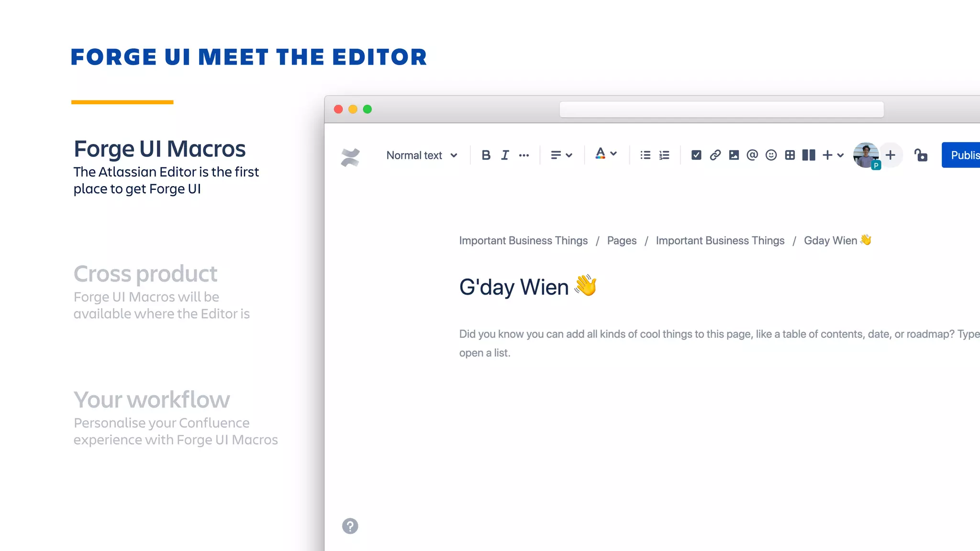The width and height of the screenshot is (980, 551).
Task: Insert an action item checkbox
Action: (696, 155)
